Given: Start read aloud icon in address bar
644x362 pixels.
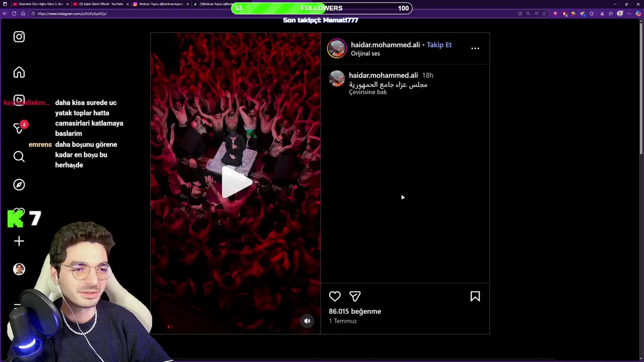Looking at the screenshot, I should [536, 14].
